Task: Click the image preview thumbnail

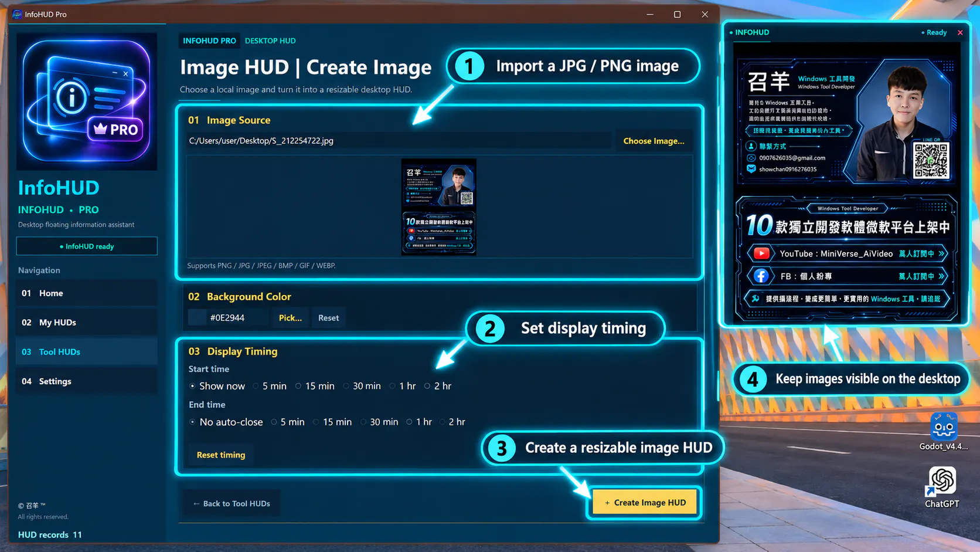Action: [x=438, y=207]
